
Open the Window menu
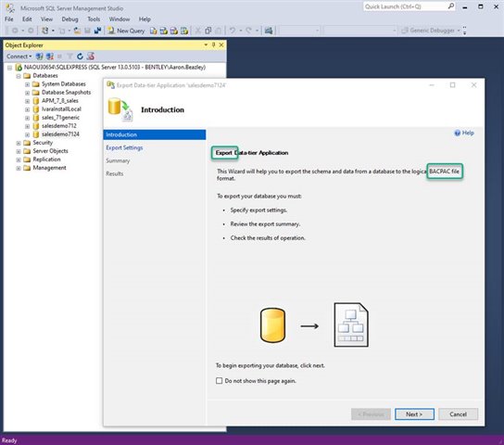(x=120, y=19)
